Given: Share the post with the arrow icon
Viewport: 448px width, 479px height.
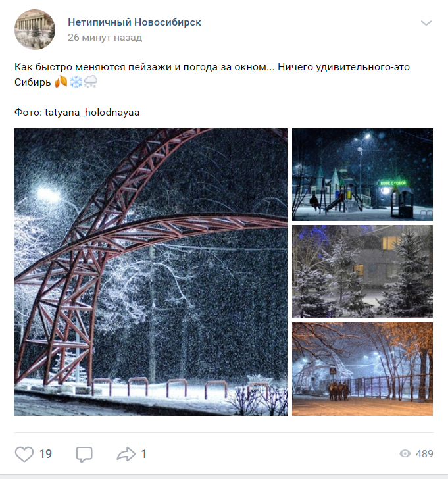Looking at the screenshot, I should (x=126, y=454).
